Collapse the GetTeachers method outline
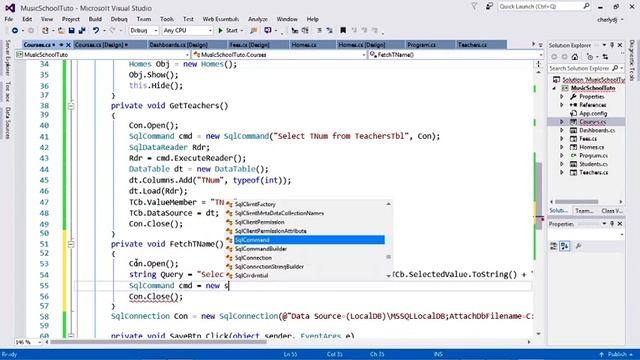Image resolution: width=640 pixels, height=360 pixels. click(71, 106)
